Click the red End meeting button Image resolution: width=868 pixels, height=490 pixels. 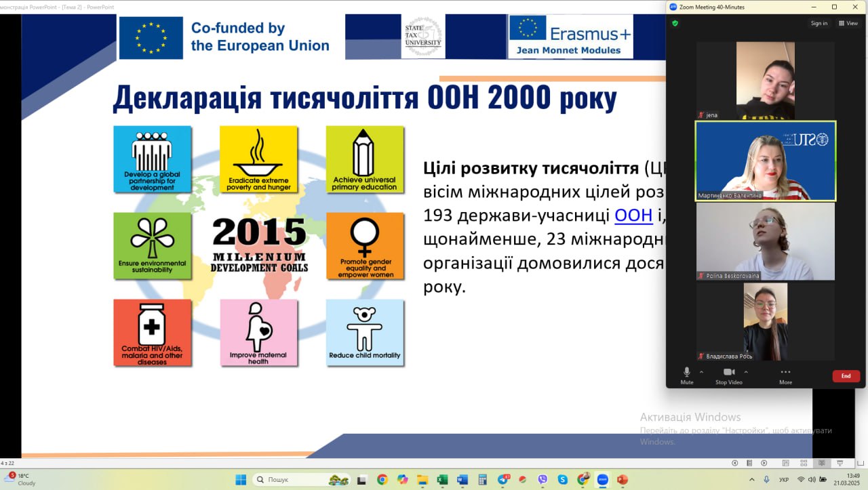pyautogui.click(x=846, y=376)
